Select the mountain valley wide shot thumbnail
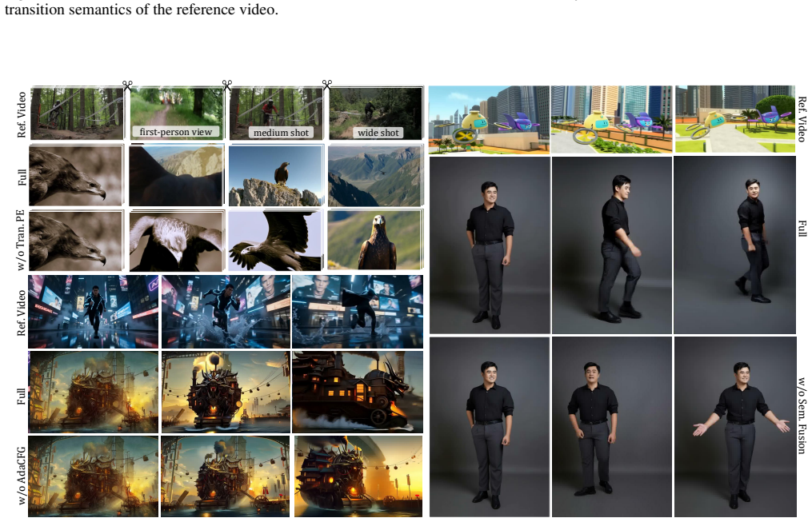The width and height of the screenshot is (812, 522). tap(375, 176)
